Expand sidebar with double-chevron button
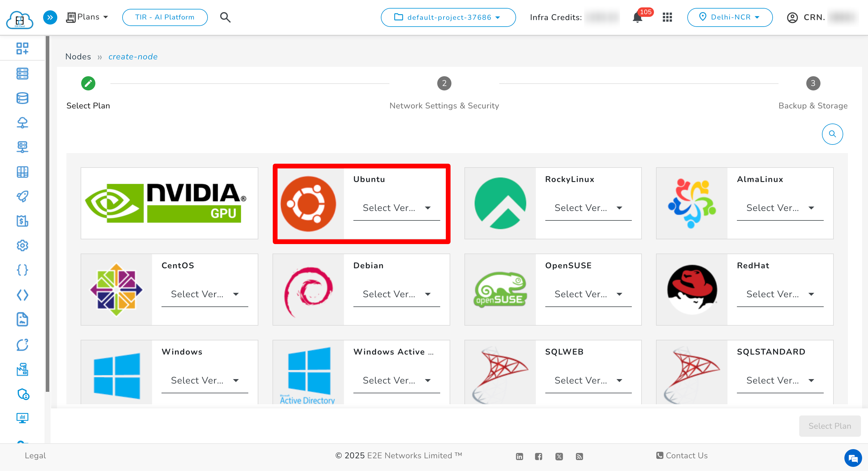 (x=50, y=17)
